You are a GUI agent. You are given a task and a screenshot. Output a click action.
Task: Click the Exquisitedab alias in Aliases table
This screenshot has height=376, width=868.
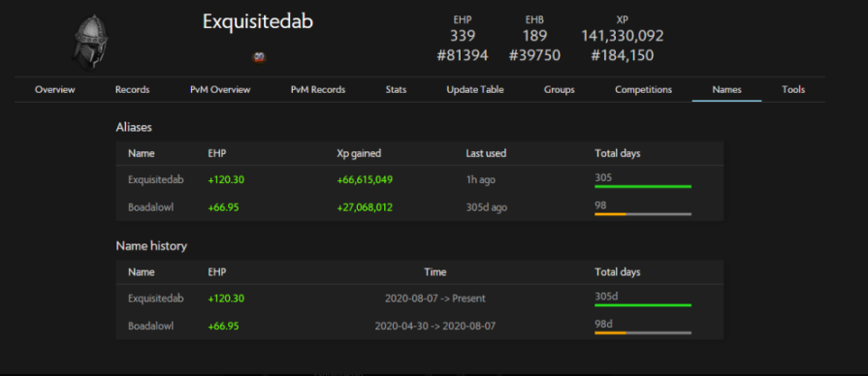click(x=155, y=179)
